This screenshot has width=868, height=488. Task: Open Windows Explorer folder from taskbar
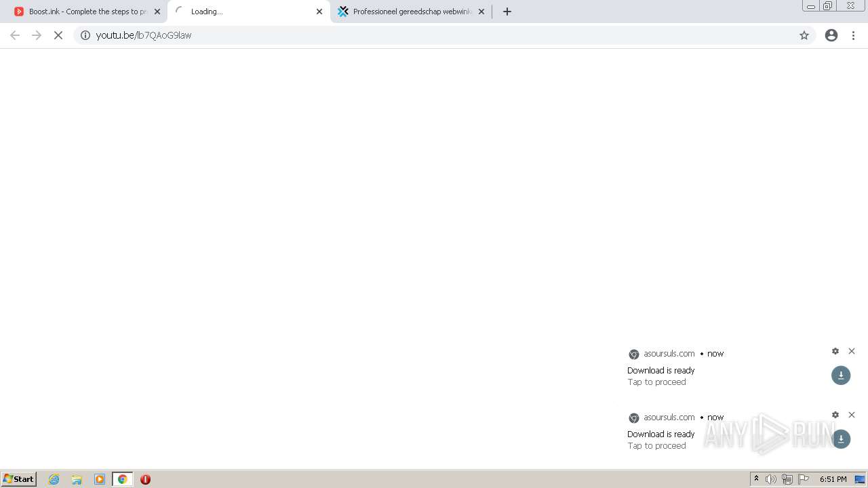click(x=77, y=479)
